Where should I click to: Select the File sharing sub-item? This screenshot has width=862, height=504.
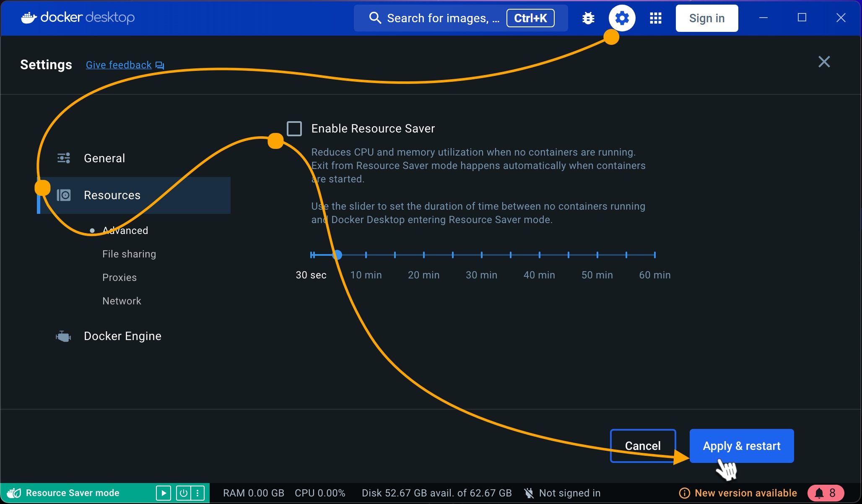[129, 254]
